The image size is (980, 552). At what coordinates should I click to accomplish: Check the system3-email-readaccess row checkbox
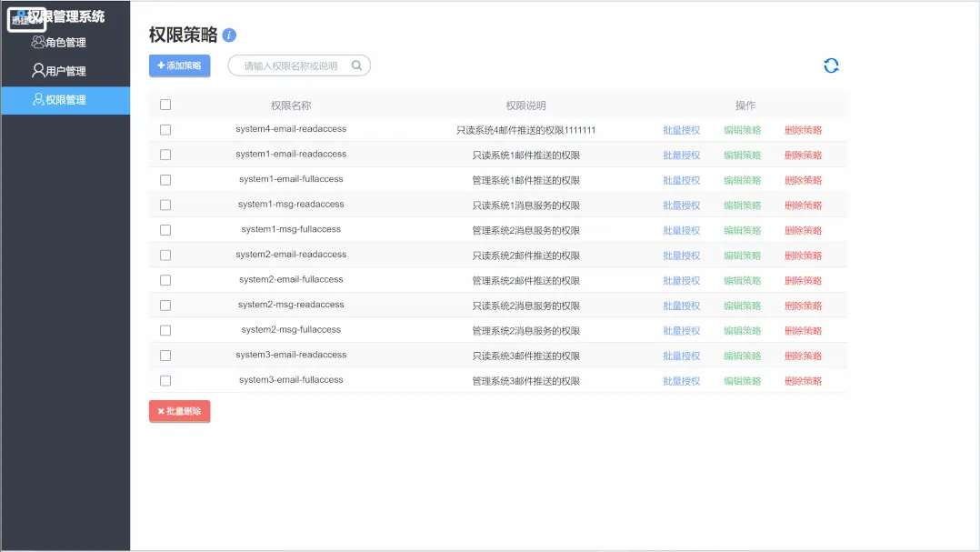tap(165, 355)
